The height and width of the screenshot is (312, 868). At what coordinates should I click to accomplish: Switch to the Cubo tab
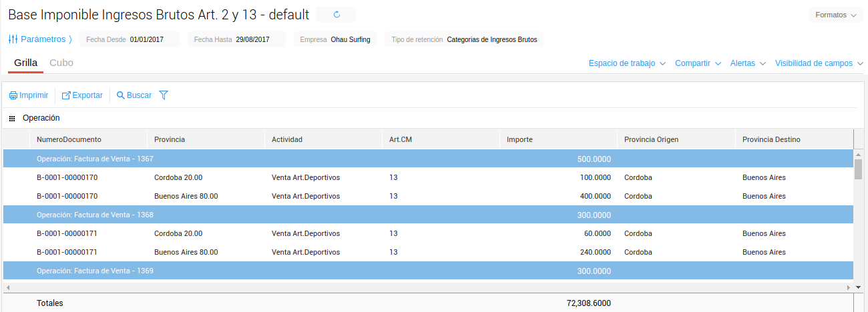pyautogui.click(x=61, y=63)
